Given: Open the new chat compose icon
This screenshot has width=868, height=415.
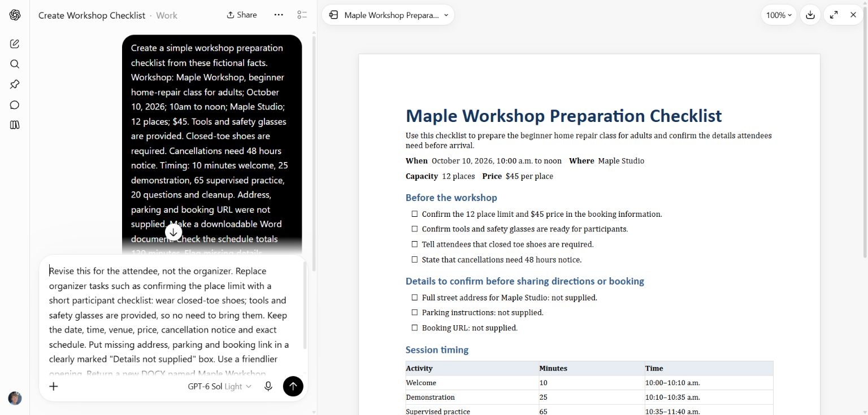Looking at the screenshot, I should 15,43.
